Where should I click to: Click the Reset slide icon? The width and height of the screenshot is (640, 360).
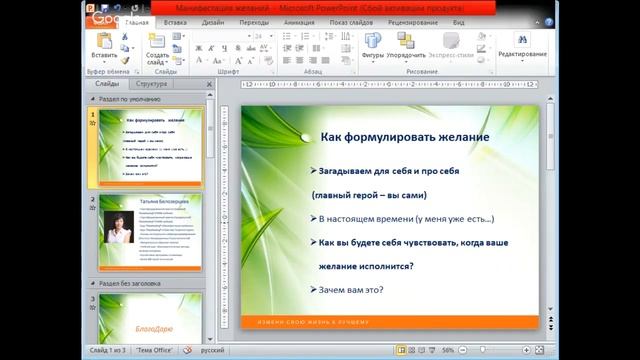[177, 49]
